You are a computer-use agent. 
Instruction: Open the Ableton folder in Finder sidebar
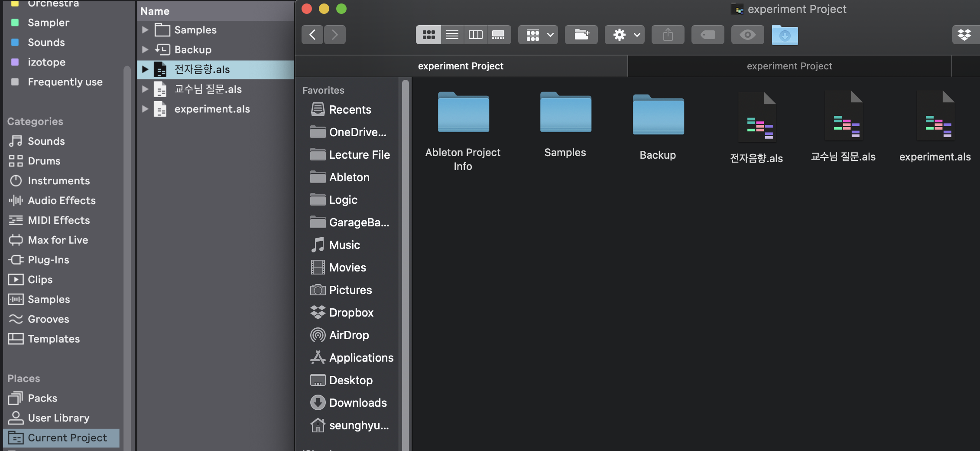click(x=340, y=177)
